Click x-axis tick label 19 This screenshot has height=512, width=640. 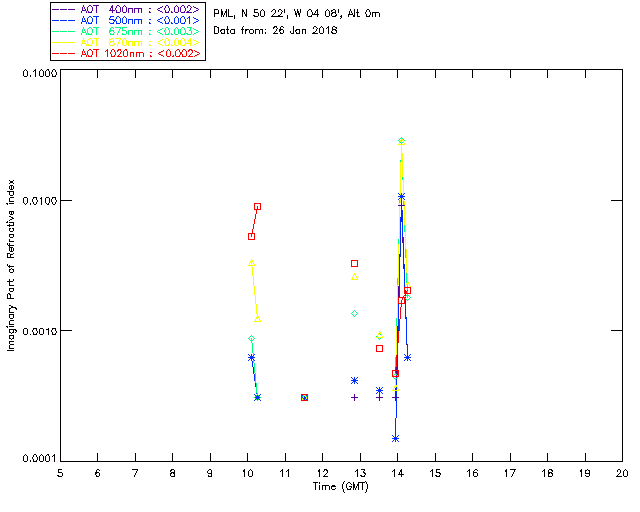[x=585, y=473]
